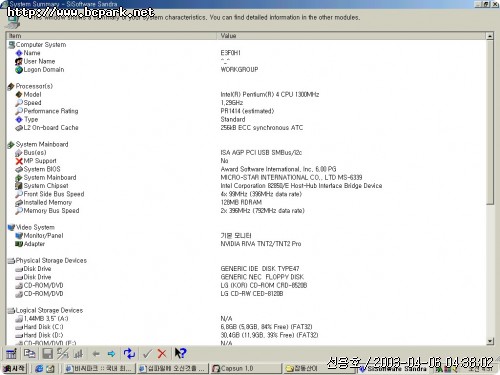The width and height of the screenshot is (500, 375).
Task: Click the list scrollbar up arrow
Action: [490, 36]
